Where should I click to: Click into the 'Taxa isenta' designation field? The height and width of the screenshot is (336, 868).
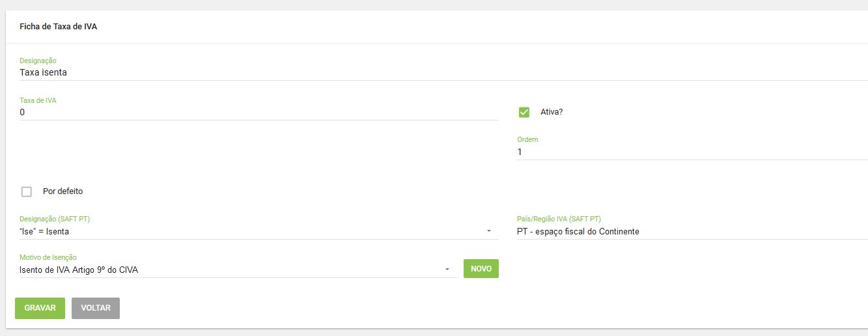click(443, 72)
